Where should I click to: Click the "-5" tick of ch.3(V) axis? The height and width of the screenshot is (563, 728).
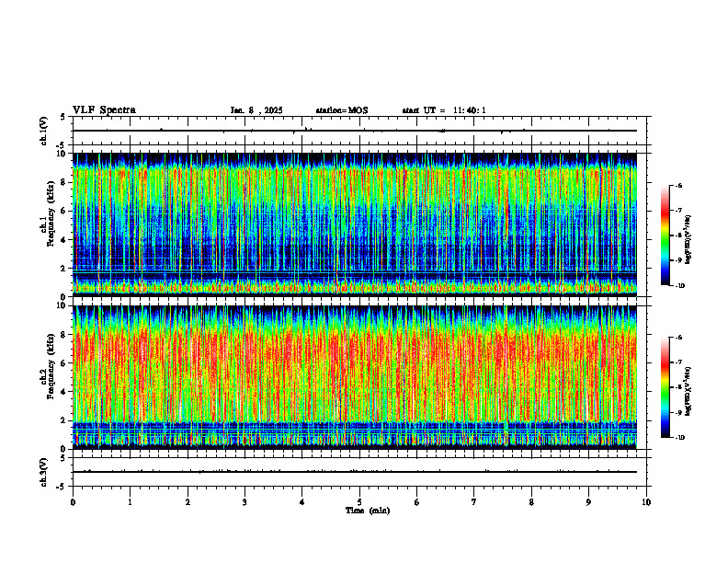(x=60, y=487)
